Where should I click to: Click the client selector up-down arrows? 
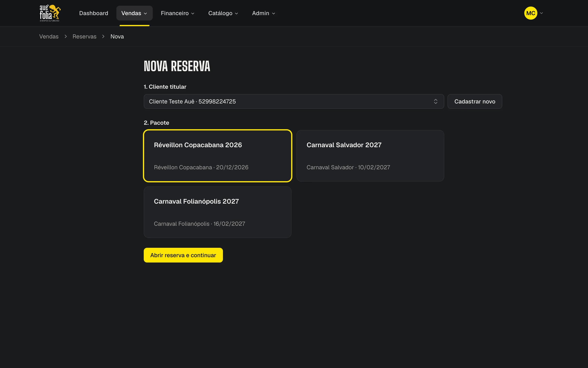click(435, 101)
